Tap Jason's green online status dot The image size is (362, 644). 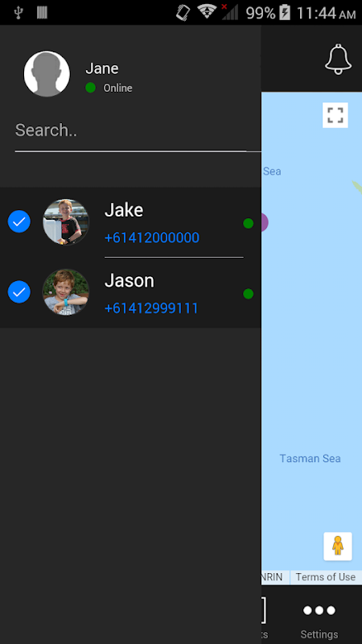(249, 294)
